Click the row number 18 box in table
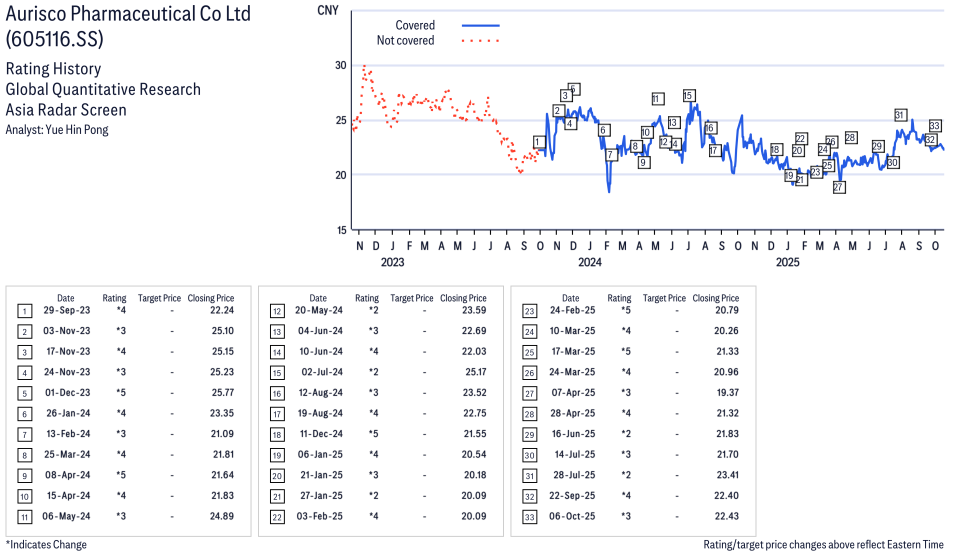955x551 pixels. [x=277, y=434]
